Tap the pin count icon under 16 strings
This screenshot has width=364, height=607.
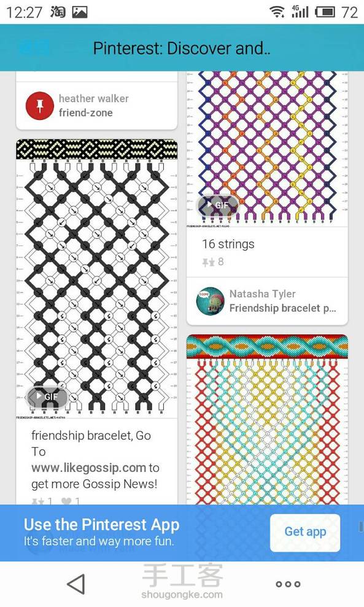[x=209, y=262]
